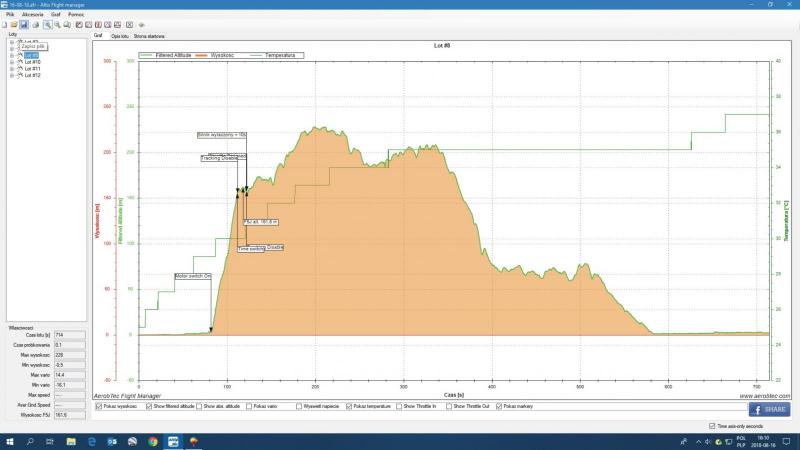Enable the Pokaz vario checkbox
The image size is (800, 450).
(249, 407)
